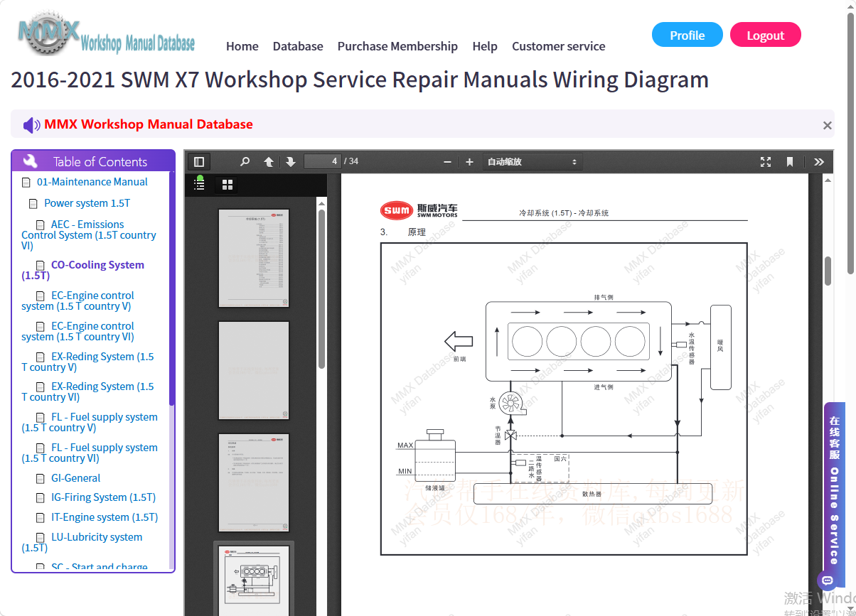Show document outline view
The image size is (856, 616).
pyautogui.click(x=200, y=184)
